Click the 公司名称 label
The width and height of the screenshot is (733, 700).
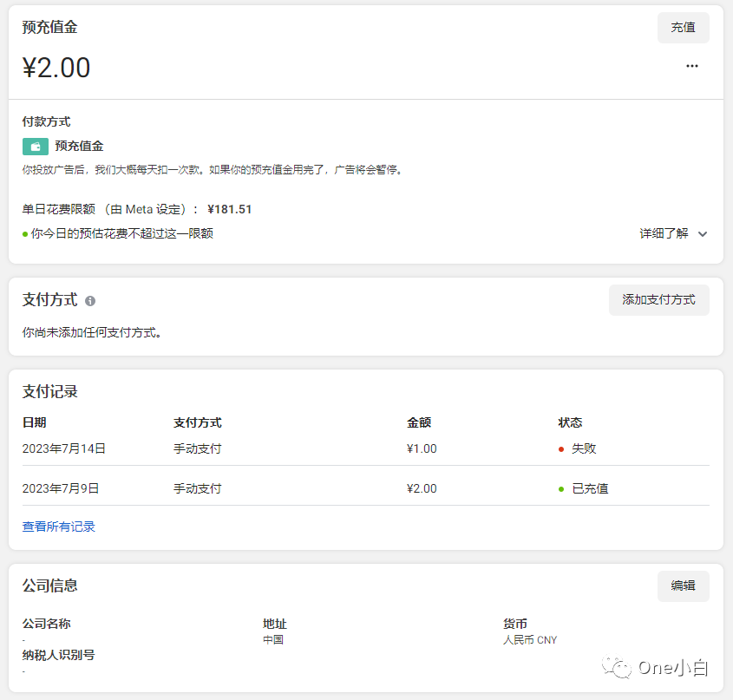(x=46, y=624)
